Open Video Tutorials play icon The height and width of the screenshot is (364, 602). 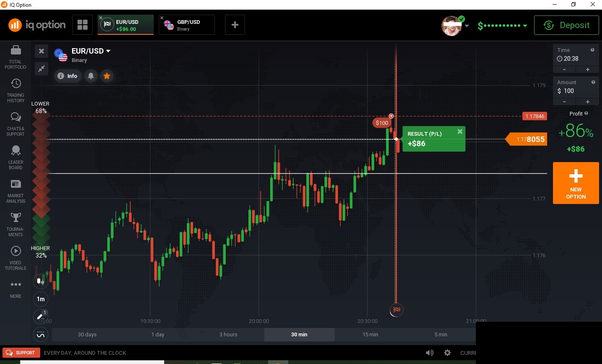16,251
